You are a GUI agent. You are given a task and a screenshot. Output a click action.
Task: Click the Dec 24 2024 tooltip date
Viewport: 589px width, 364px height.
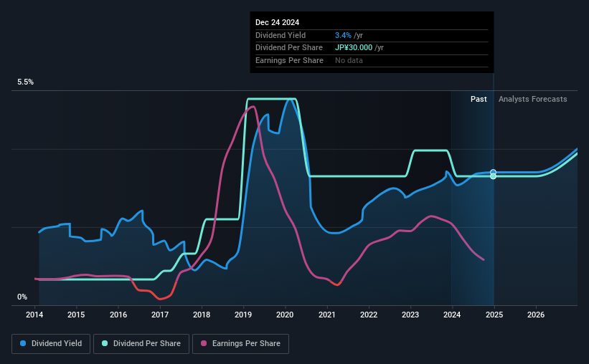[x=277, y=22]
